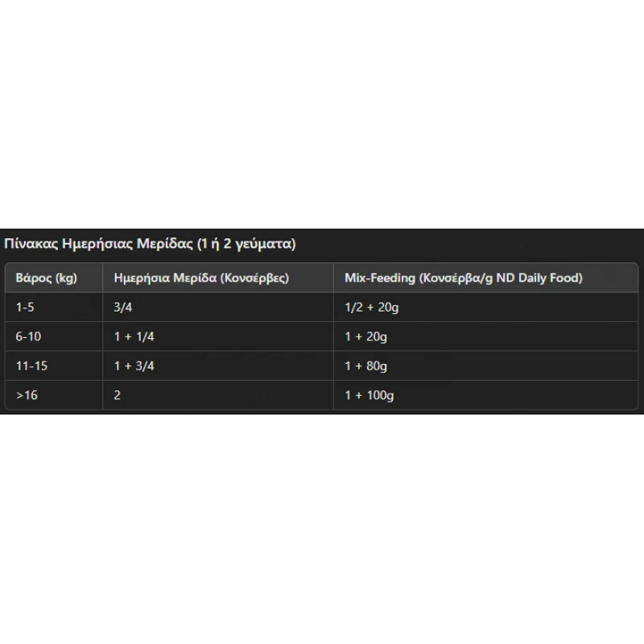Click the 11-15 weight cell

pyautogui.click(x=53, y=365)
